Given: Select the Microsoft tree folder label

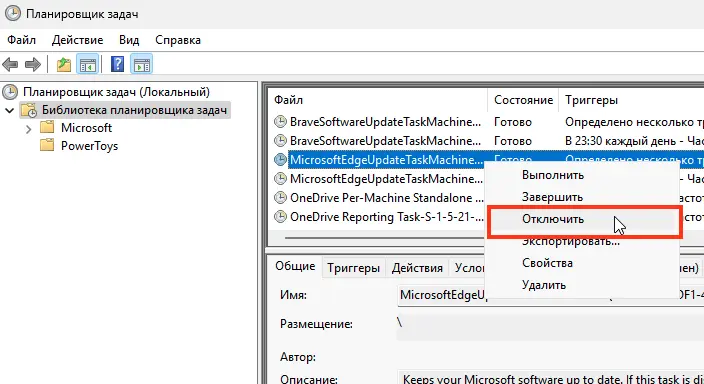Looking at the screenshot, I should tap(86, 128).
